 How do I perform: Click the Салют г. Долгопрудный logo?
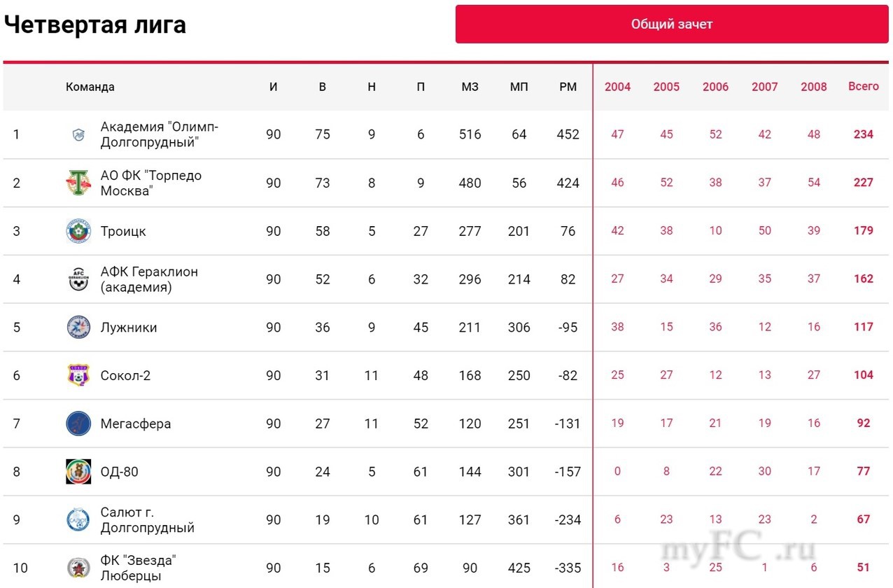(78, 519)
